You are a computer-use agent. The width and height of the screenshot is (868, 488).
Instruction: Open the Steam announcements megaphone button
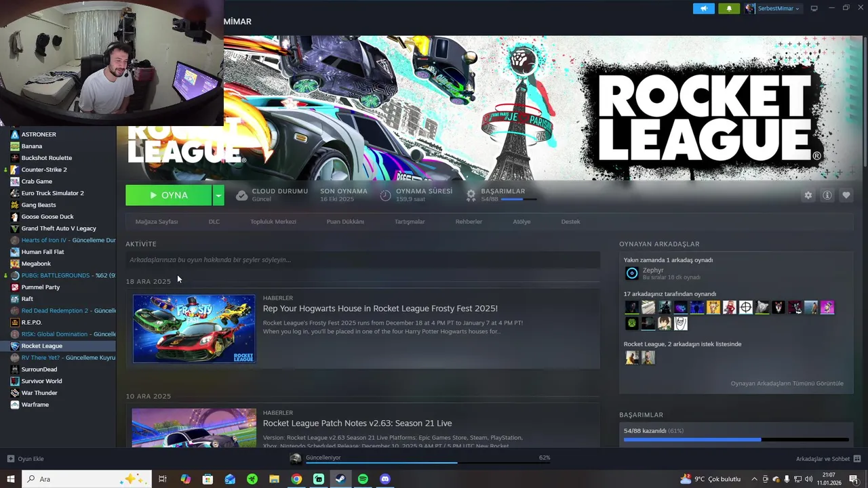pos(704,8)
